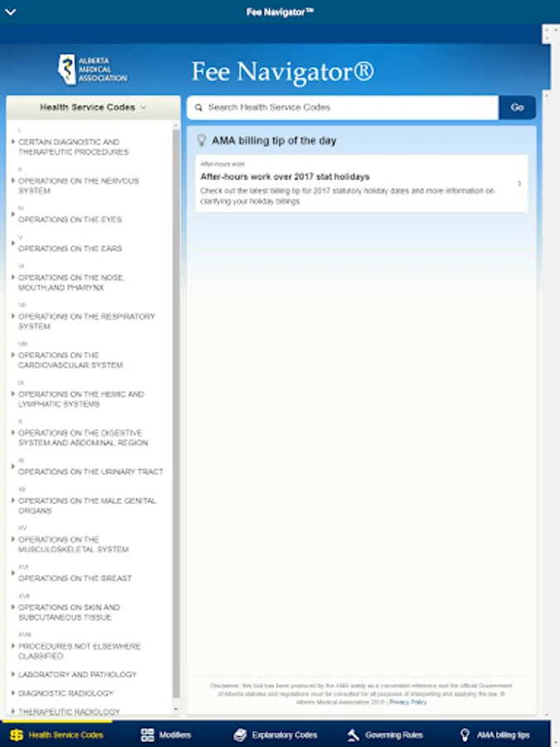This screenshot has height=747, width=560.
Task: Expand Operations on the Cardiovascular System arrow
Action: (x=12, y=355)
